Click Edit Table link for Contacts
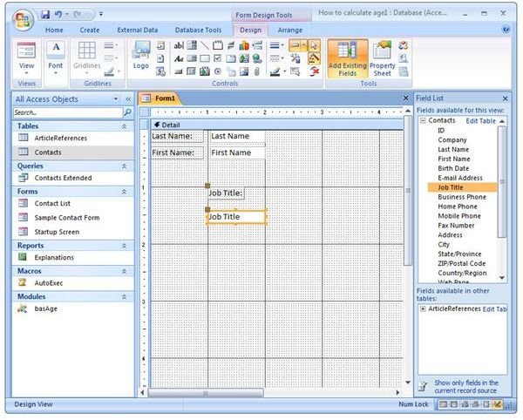This screenshot has height=420, width=523. tap(480, 121)
